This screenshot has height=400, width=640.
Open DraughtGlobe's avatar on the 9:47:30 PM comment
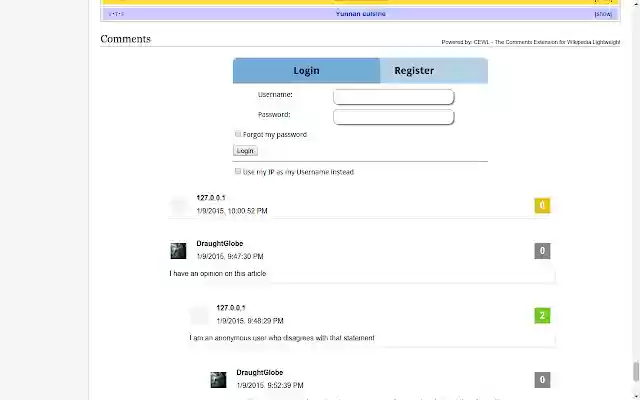[178, 251]
